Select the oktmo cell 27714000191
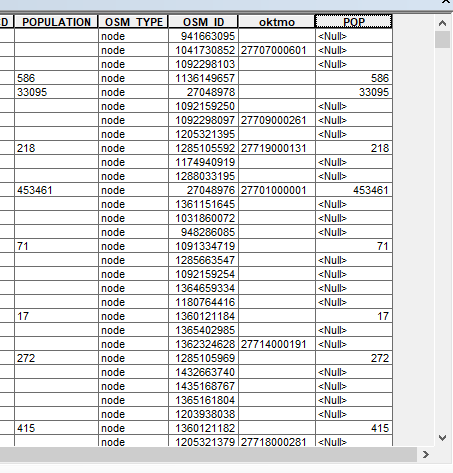Viewport: 453px width, 473px height. tap(277, 344)
